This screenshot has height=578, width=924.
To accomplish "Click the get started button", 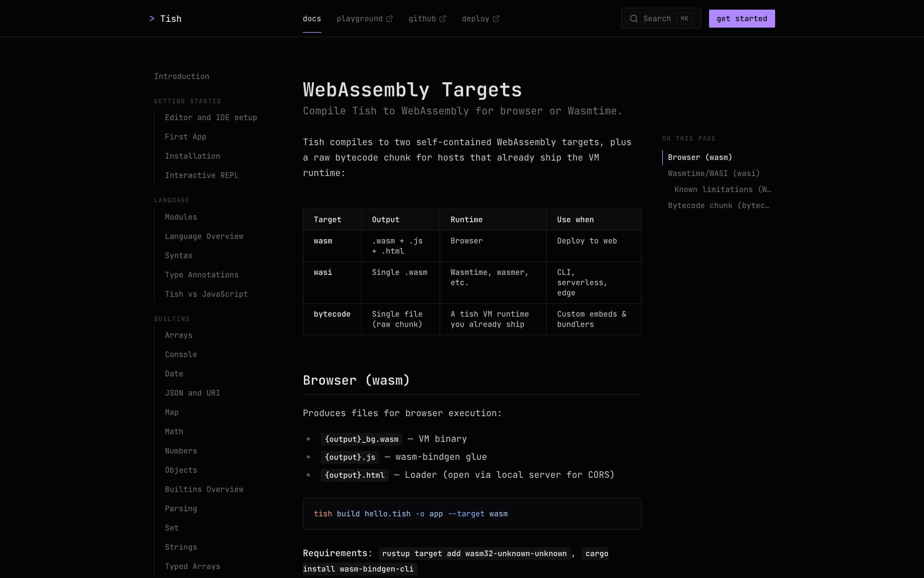I will point(741,19).
